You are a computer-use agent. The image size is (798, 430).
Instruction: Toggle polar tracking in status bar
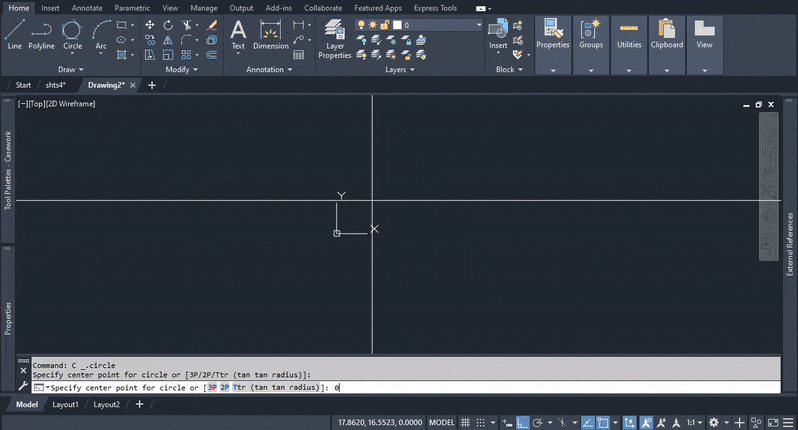[x=538, y=422]
